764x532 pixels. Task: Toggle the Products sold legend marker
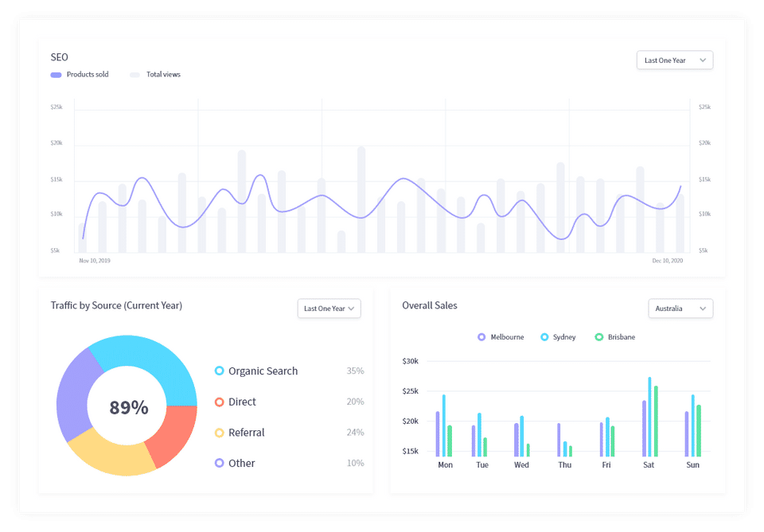[56, 75]
